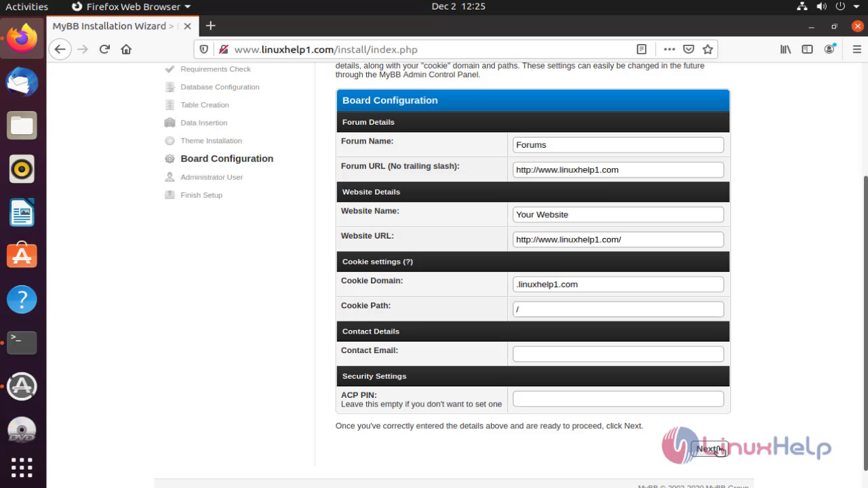
Task: Select Finish Setup step
Action: tap(201, 195)
